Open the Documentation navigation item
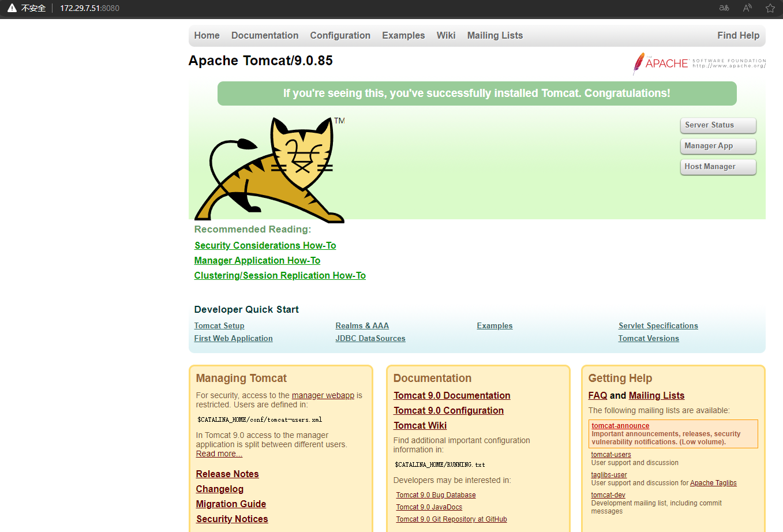Viewport: 783px width, 532px height. (265, 35)
